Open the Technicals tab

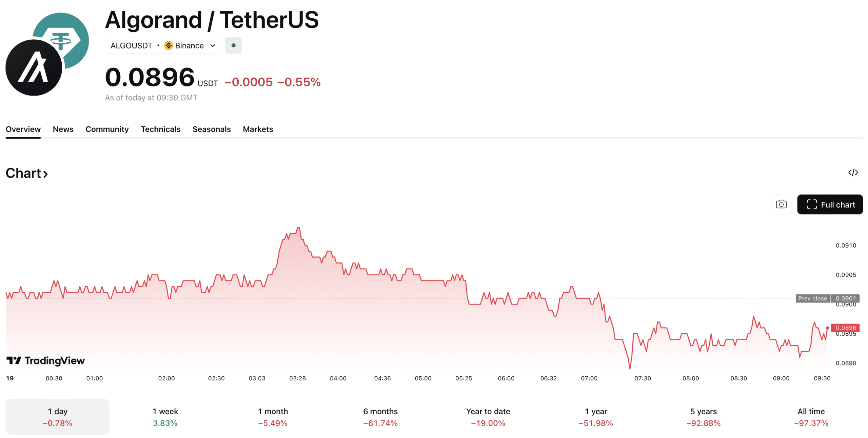[x=160, y=129]
